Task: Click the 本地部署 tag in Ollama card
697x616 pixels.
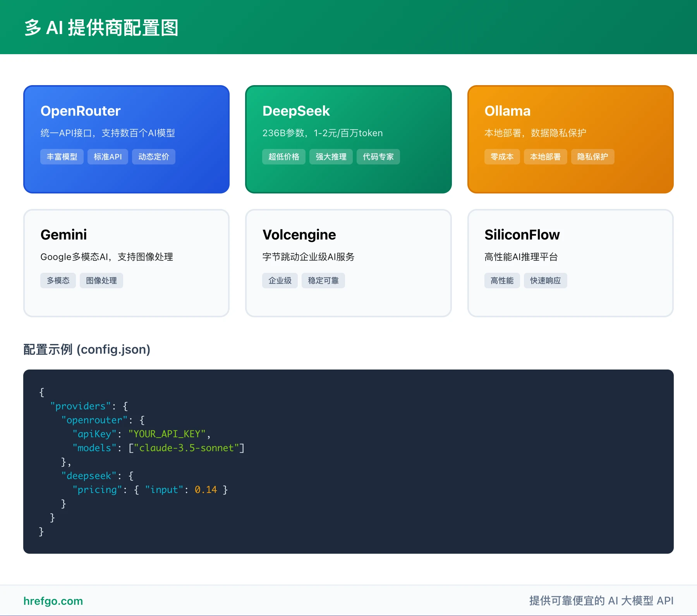Action: click(x=546, y=157)
